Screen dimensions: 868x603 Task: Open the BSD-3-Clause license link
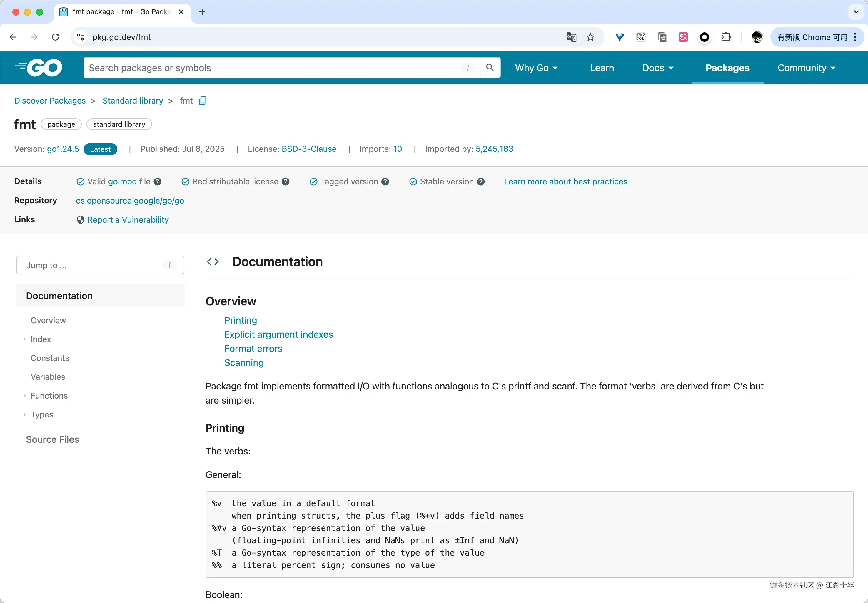(x=309, y=149)
